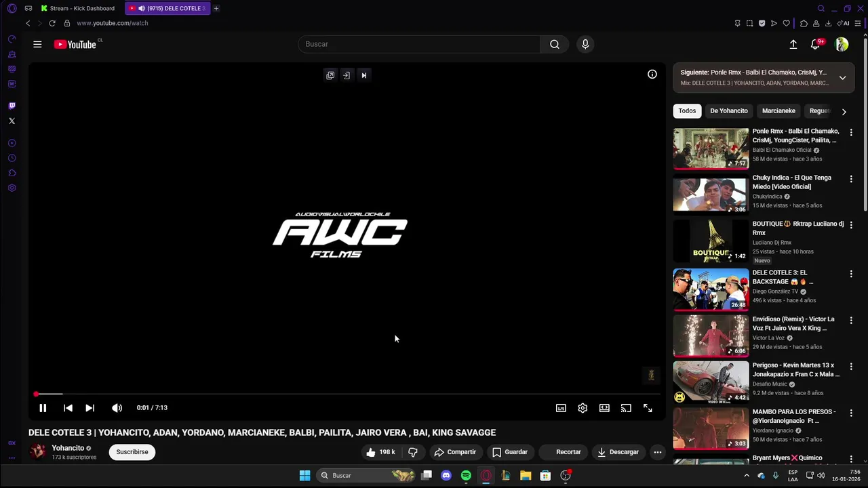
Task: Subscribe to Yohancito with Suscribirse button
Action: point(132,452)
